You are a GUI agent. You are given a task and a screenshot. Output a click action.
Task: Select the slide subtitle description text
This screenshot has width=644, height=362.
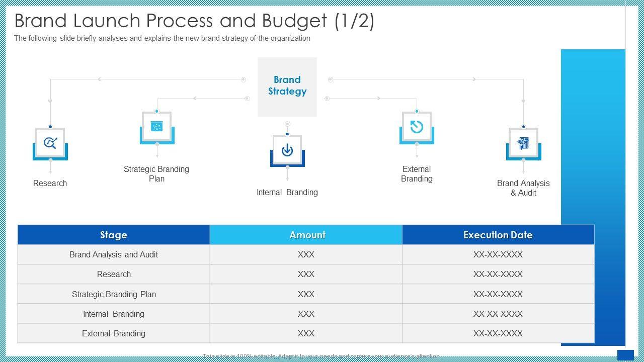point(162,38)
